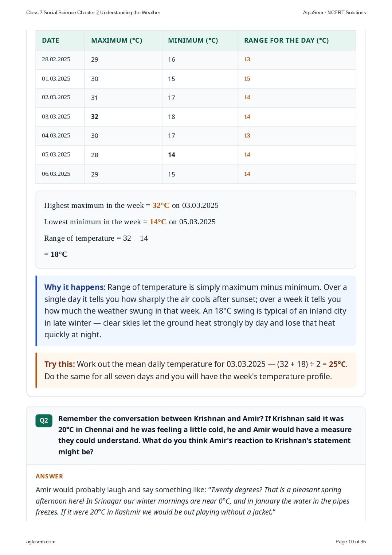Viewport: 392px width, 555px height.
Task: Open the aglasem.com footer link
Action: point(41,542)
